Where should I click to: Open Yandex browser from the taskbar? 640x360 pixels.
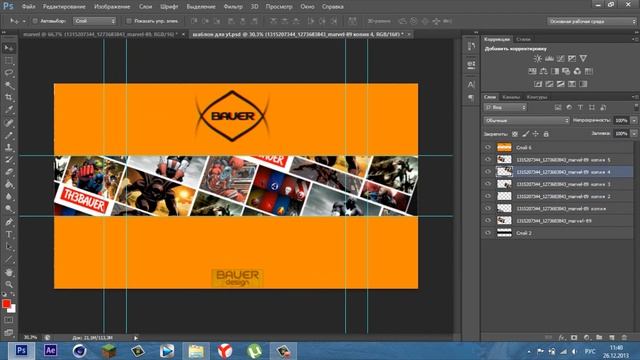point(224,351)
